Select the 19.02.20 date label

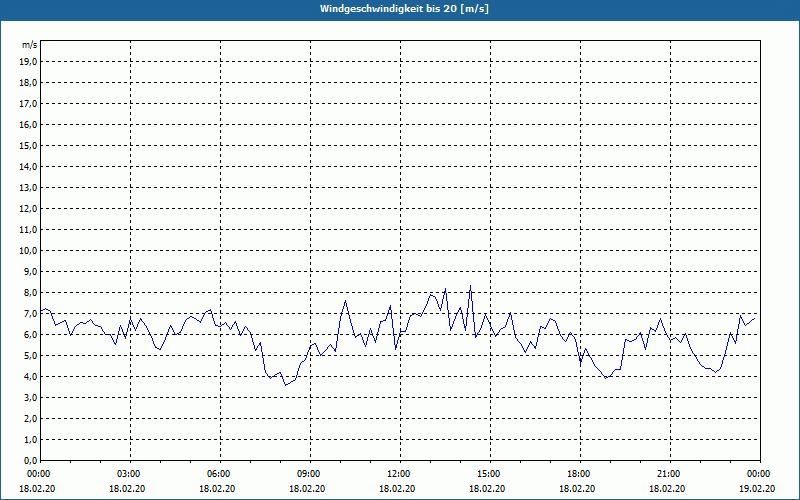[x=757, y=488]
